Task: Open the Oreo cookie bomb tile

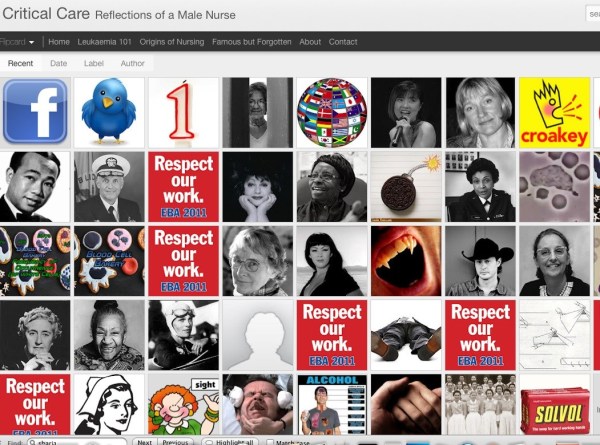Action: [x=405, y=186]
